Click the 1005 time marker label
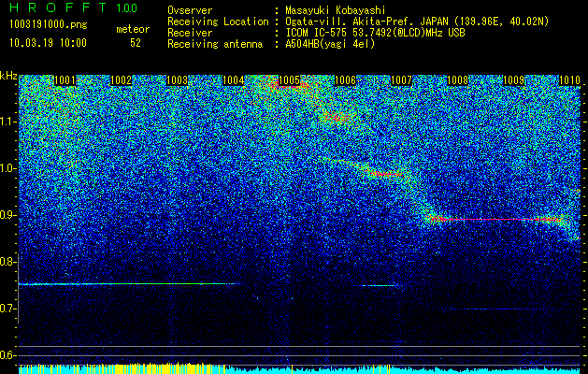 click(x=290, y=80)
